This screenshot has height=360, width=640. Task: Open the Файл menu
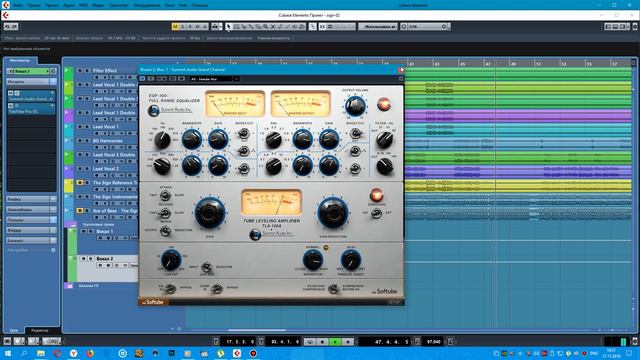click(18, 5)
